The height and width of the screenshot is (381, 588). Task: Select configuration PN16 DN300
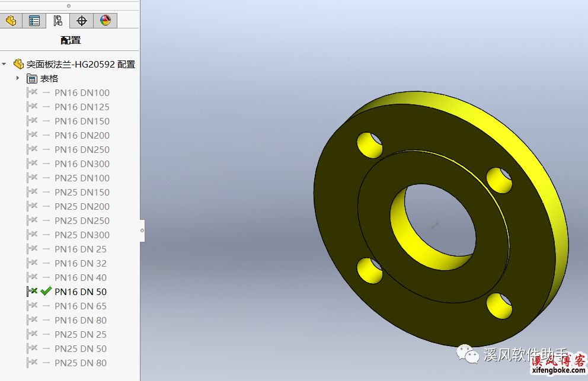[82, 164]
